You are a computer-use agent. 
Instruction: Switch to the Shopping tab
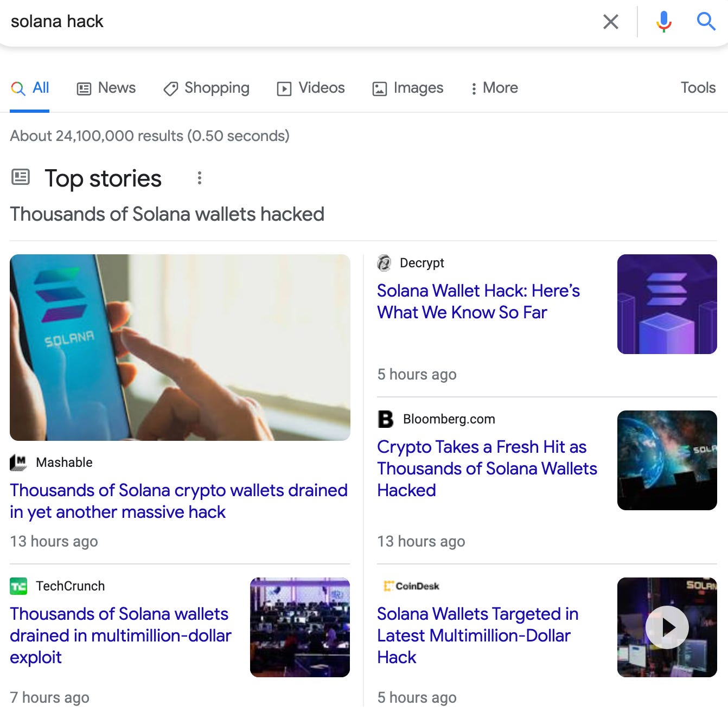pyautogui.click(x=206, y=88)
